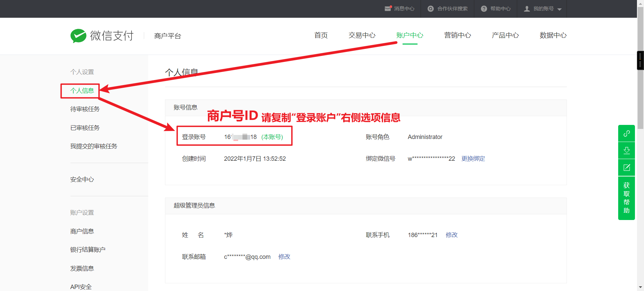The image size is (644, 291).
Task: Click the green link icon on floating sidebar
Action: 627,133
